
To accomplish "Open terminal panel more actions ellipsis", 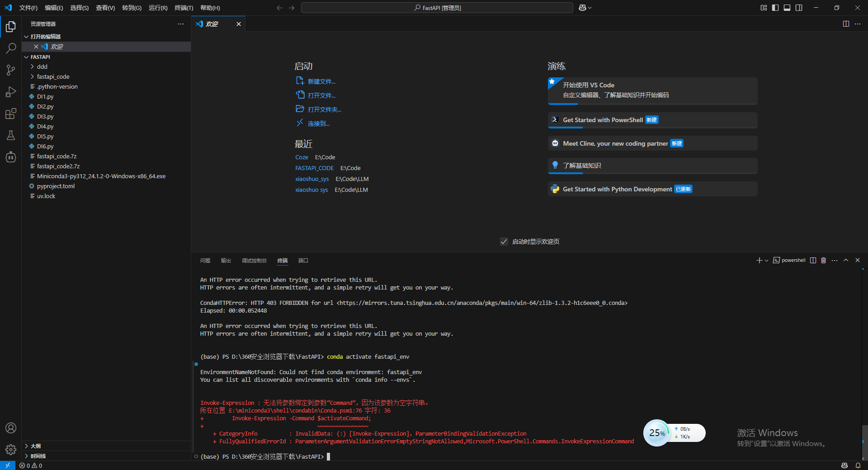I will [x=835, y=260].
